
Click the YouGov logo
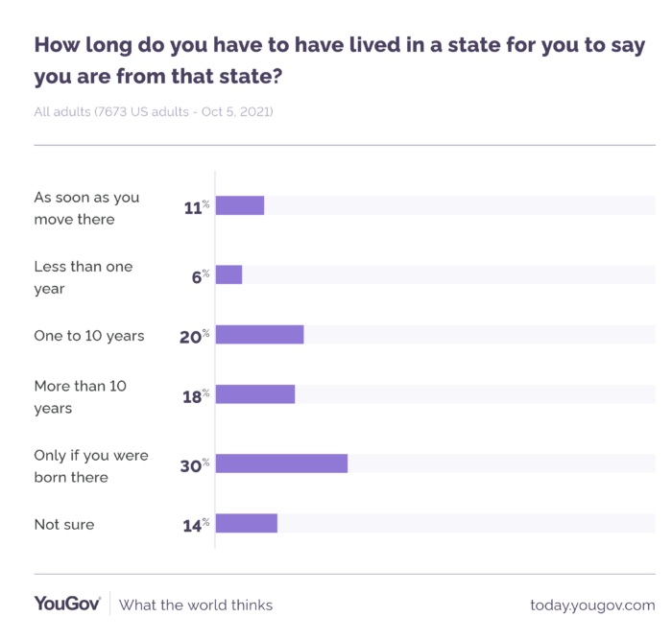[67, 604]
